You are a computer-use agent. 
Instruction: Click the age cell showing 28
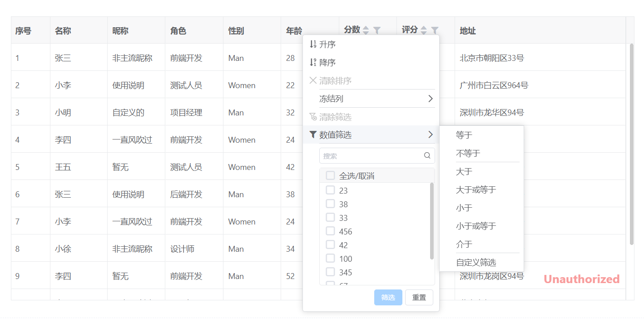pos(292,58)
